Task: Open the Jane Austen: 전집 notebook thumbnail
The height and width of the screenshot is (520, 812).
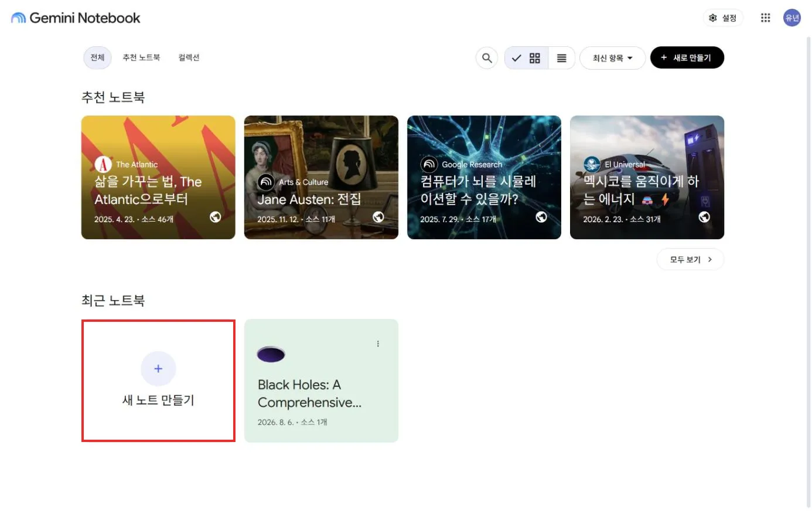Action: click(321, 177)
